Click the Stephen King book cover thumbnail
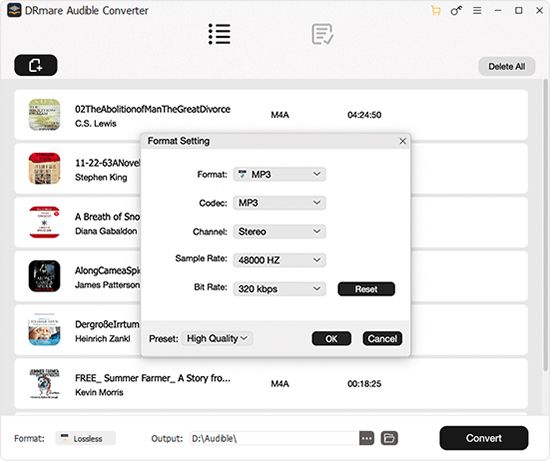 (x=44, y=168)
